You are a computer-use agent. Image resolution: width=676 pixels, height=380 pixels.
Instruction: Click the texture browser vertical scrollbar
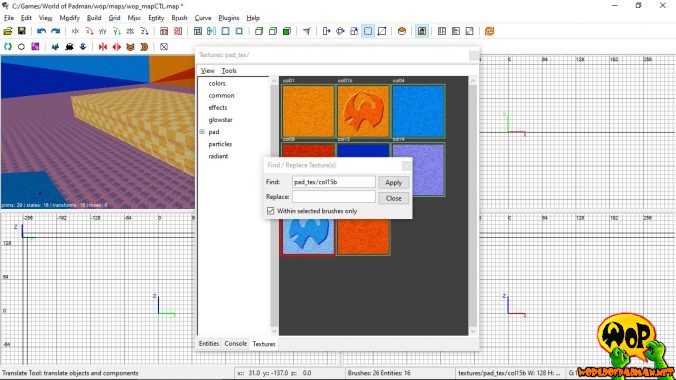pos(473,205)
